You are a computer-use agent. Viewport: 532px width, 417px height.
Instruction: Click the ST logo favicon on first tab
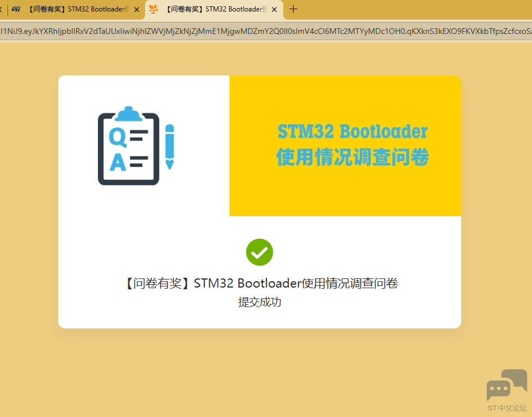coord(17,9)
